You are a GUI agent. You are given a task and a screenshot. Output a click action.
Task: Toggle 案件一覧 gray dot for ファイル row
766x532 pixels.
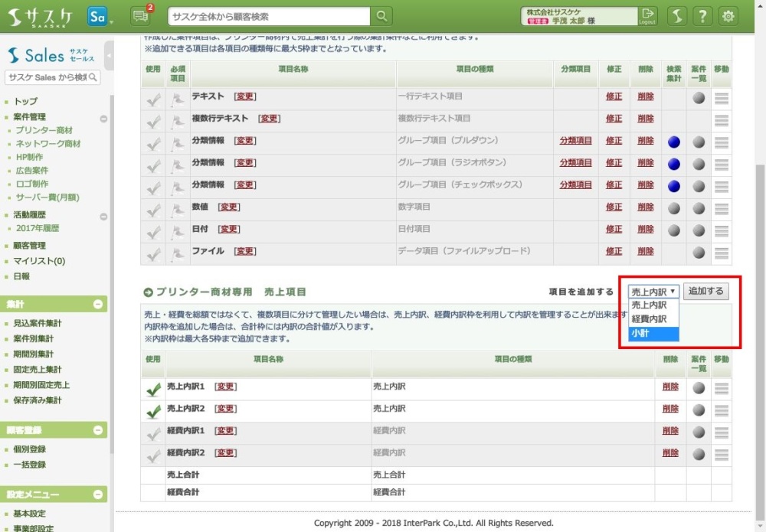pos(698,252)
